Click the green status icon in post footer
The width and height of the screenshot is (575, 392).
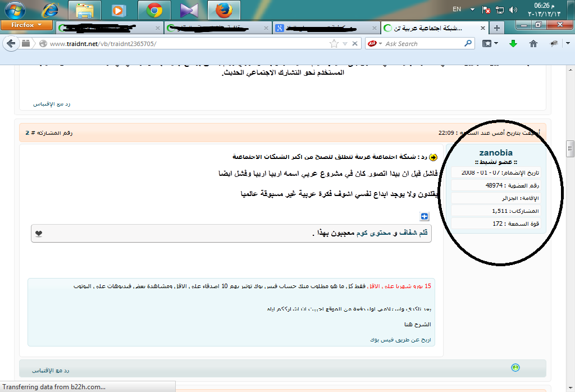click(515, 368)
